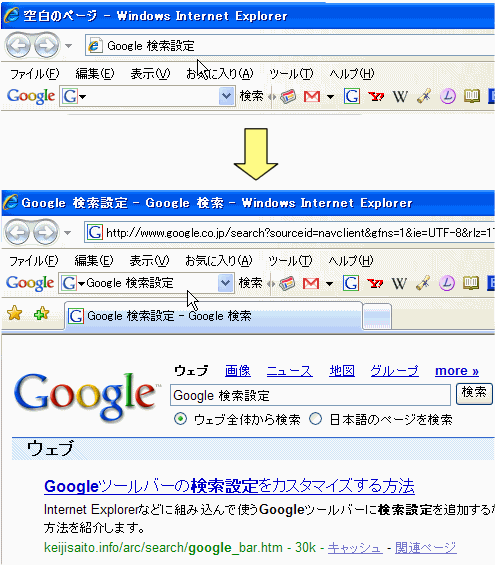The image size is (495, 565).
Task: Open ファイル(F) menu in lower window
Action: pyautogui.click(x=34, y=261)
